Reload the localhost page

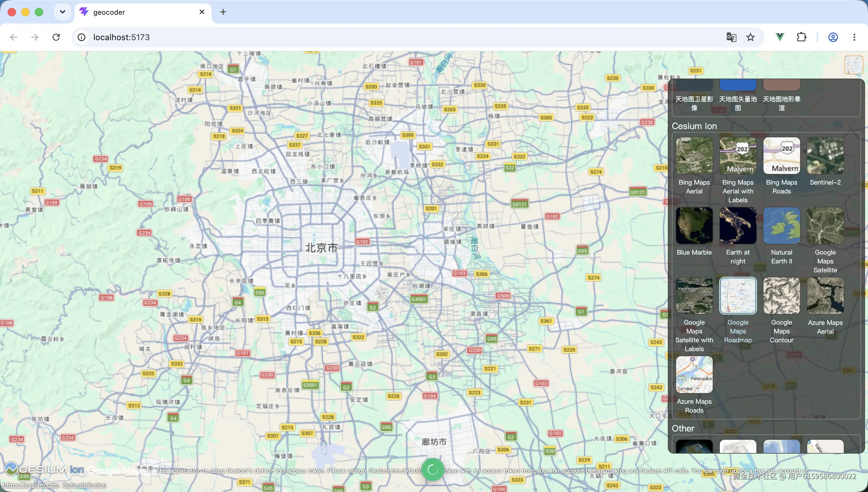coord(56,37)
